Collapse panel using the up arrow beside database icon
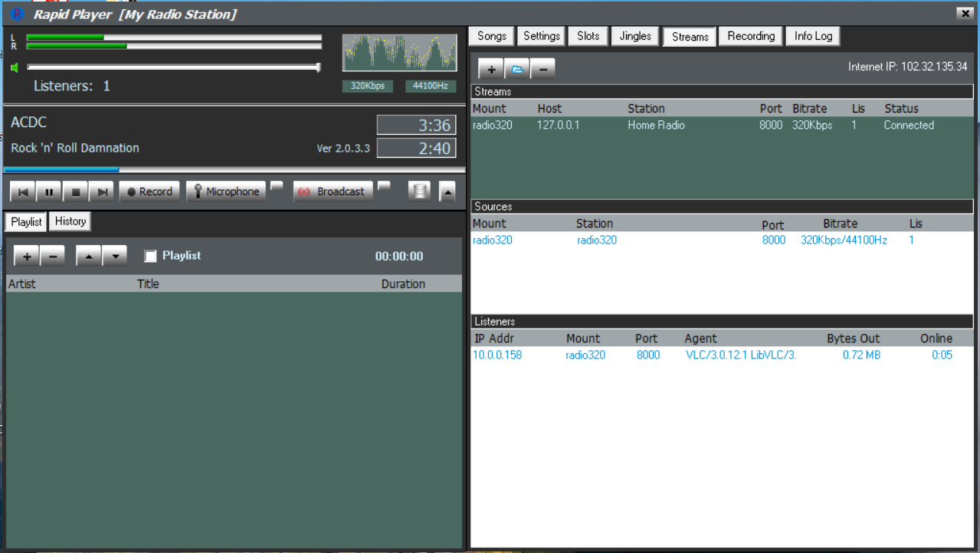980x553 pixels. click(x=447, y=192)
